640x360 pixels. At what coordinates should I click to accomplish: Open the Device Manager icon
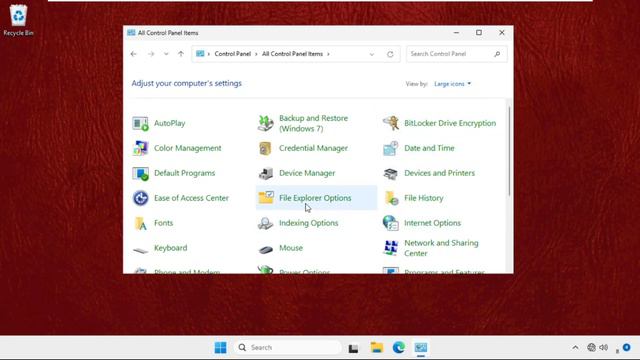tap(265, 173)
